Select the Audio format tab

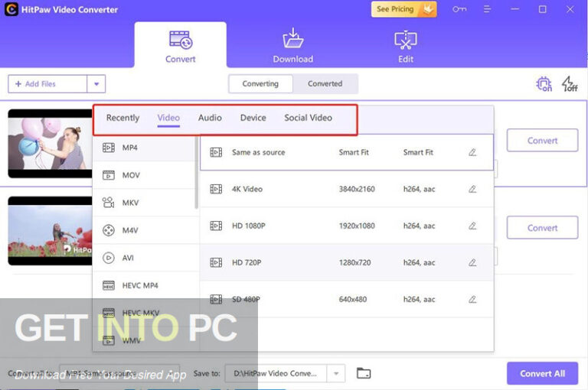click(210, 118)
